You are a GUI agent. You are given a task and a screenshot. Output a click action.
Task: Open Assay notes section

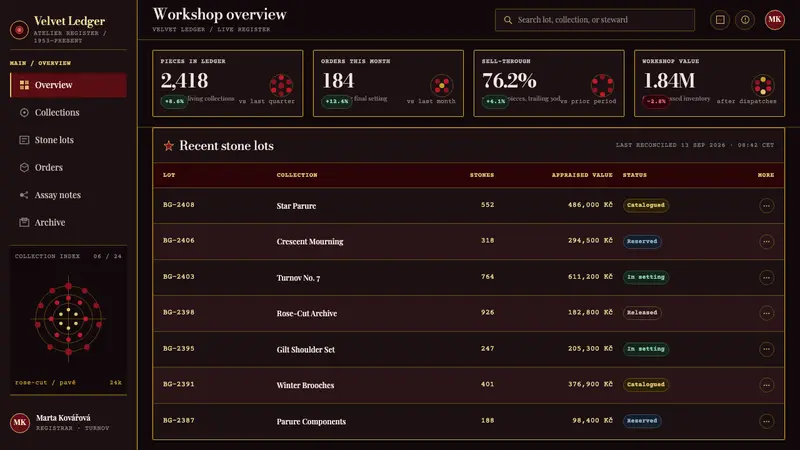68,195
